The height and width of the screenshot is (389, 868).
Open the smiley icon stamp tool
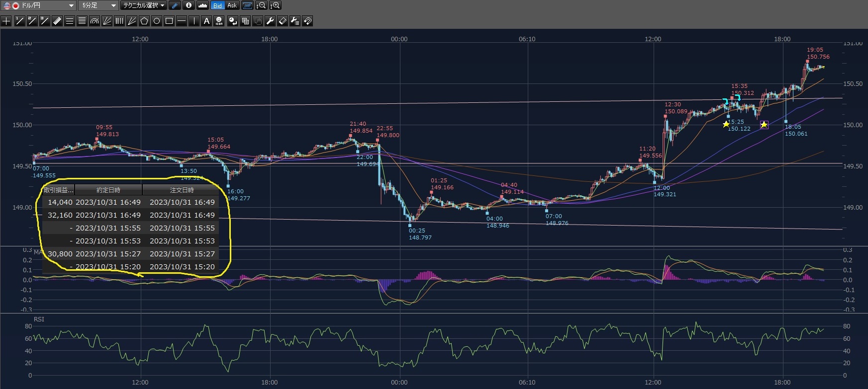tap(219, 21)
